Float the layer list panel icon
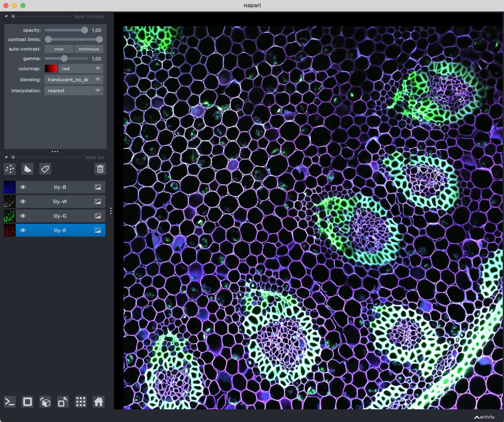The height and width of the screenshot is (422, 504). point(13,157)
